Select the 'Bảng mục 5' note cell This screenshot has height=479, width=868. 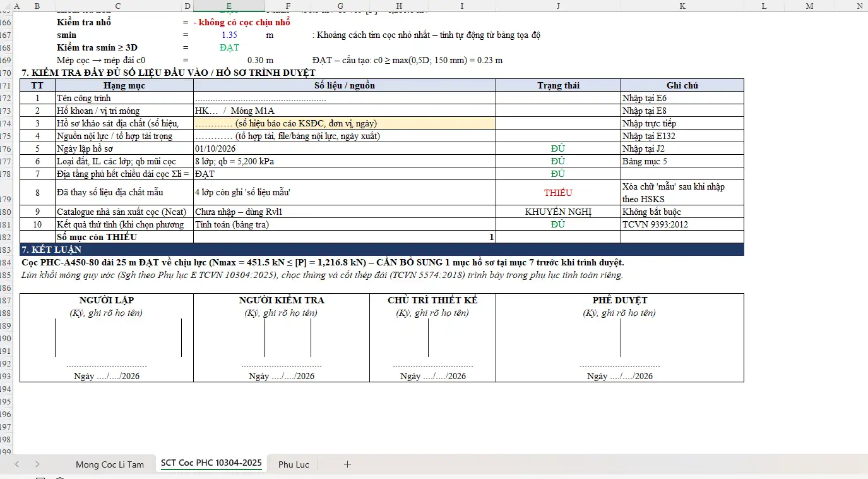(x=682, y=161)
